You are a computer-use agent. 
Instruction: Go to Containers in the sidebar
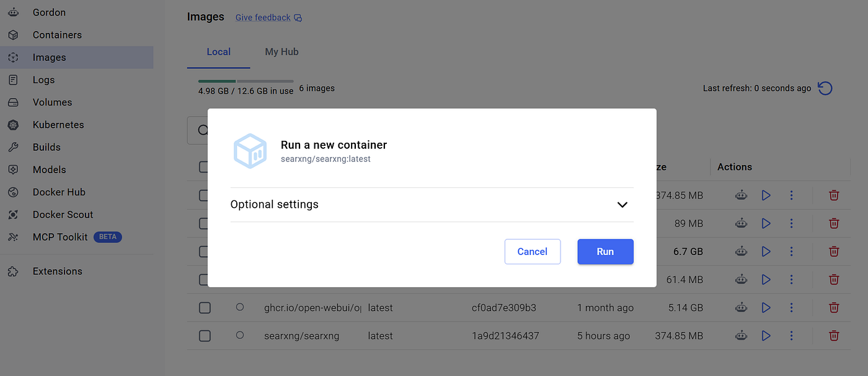pos(56,35)
